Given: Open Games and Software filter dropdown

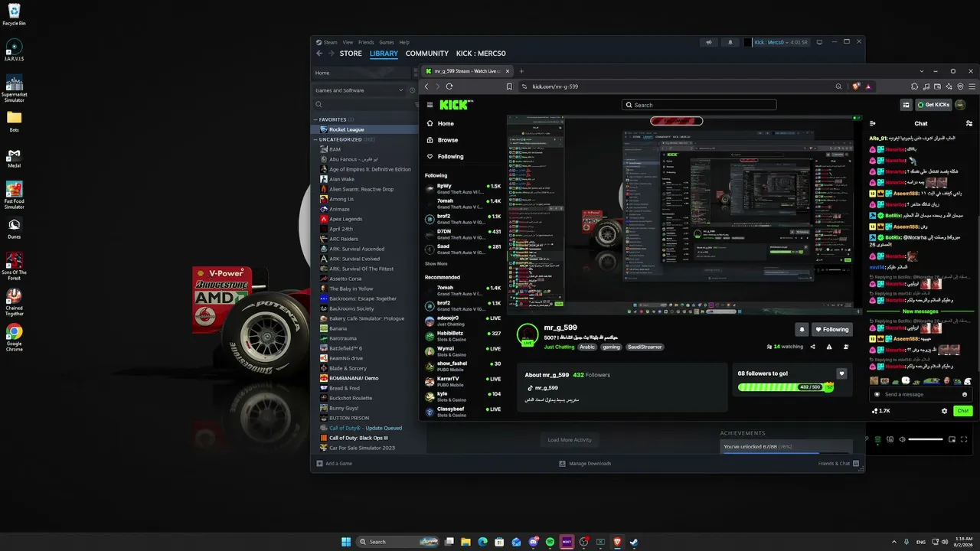Looking at the screenshot, I should [x=358, y=90].
